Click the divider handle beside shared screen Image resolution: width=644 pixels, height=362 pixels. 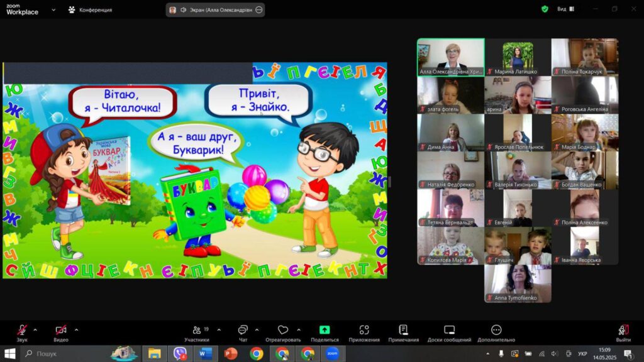[x=389, y=182]
